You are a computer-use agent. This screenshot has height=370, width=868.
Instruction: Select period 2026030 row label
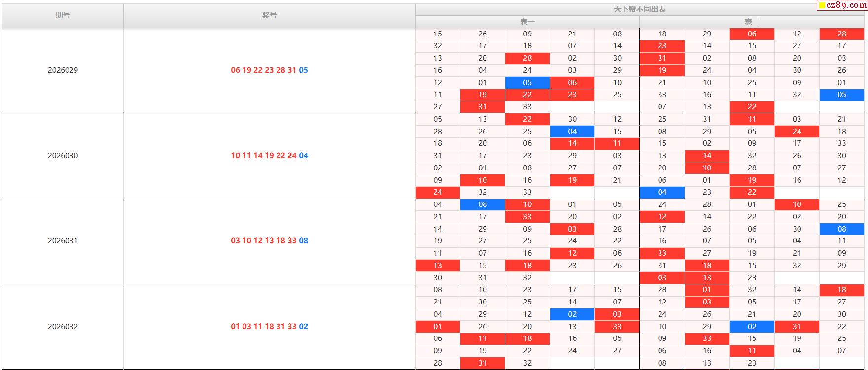(x=63, y=156)
